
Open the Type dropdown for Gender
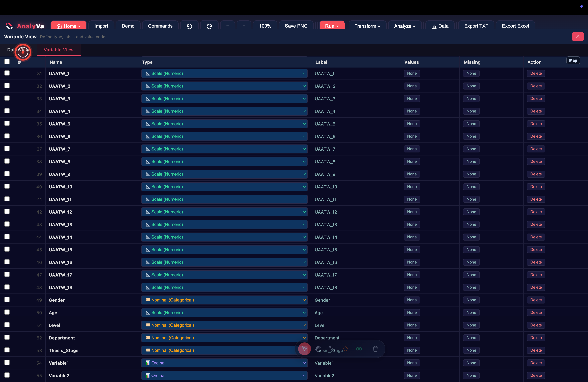(x=224, y=300)
